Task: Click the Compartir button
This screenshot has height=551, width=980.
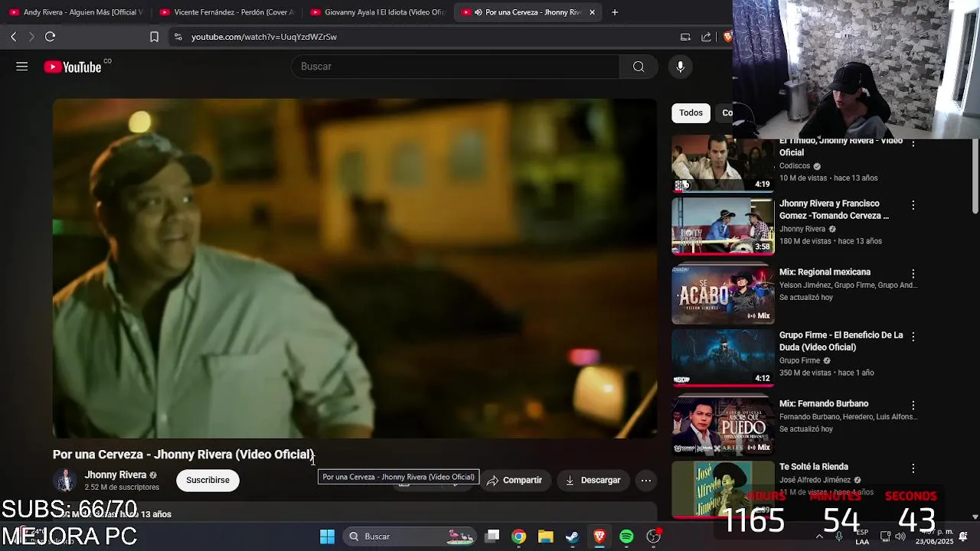Action: [514, 481]
